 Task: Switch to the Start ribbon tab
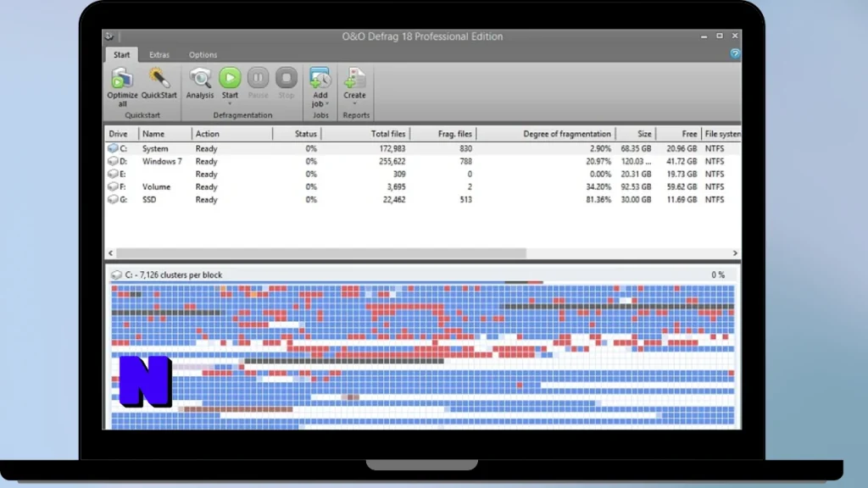(122, 55)
